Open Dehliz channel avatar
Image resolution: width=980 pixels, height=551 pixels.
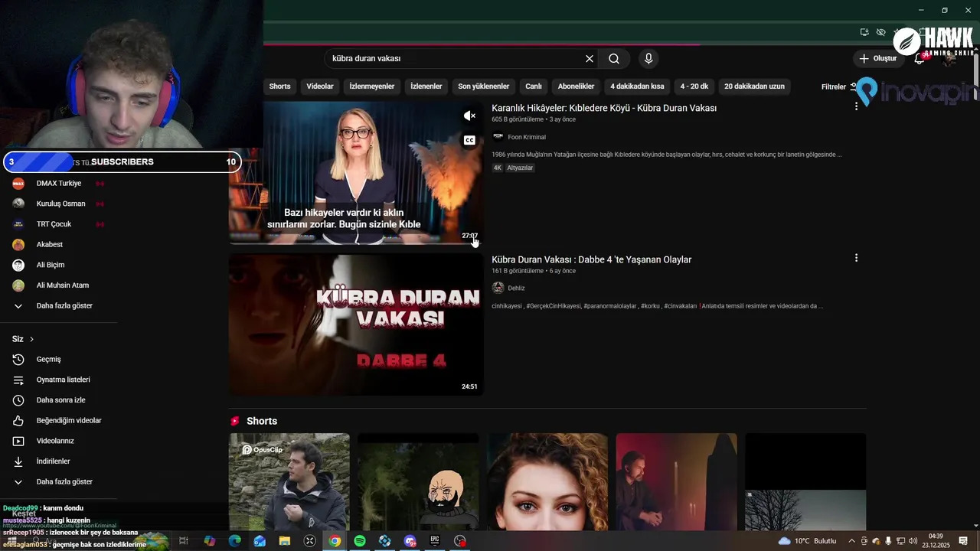(498, 288)
